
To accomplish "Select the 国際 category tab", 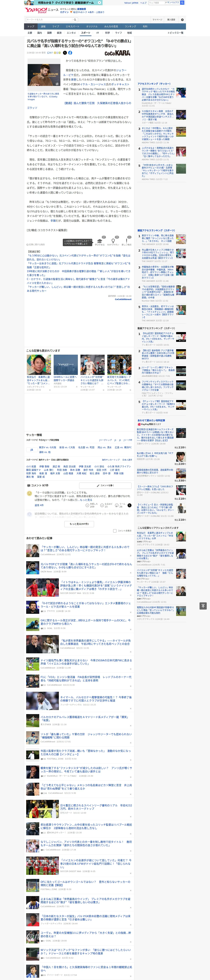I will pos(50,33).
